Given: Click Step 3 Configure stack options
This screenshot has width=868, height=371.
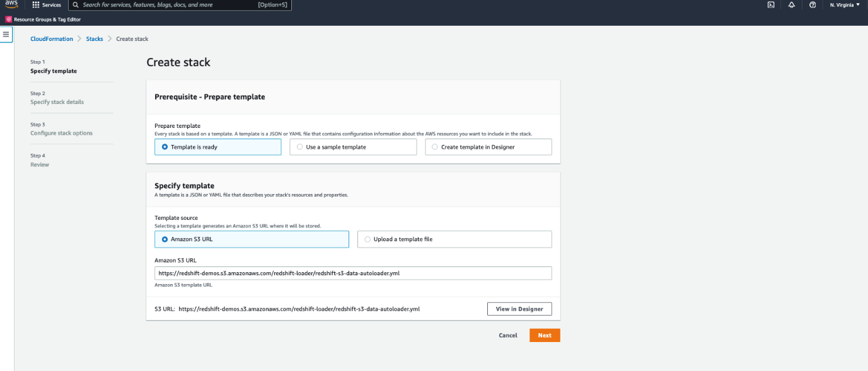Looking at the screenshot, I should [61, 129].
